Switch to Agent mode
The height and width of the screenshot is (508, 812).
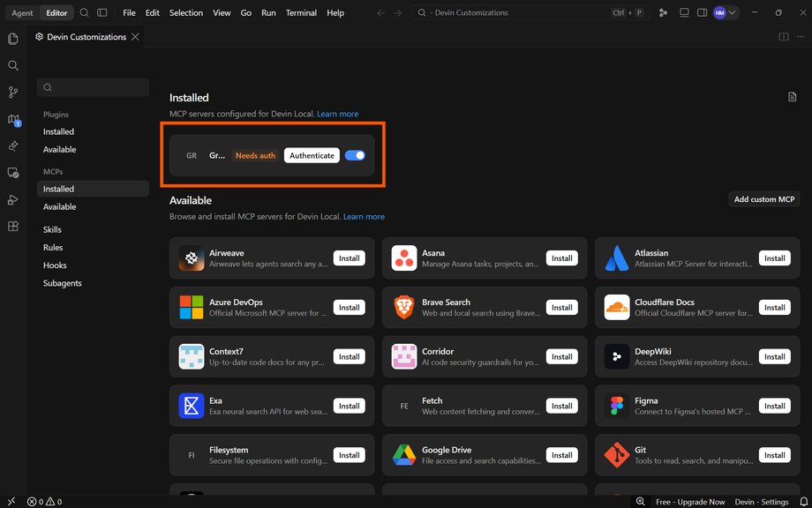point(22,13)
